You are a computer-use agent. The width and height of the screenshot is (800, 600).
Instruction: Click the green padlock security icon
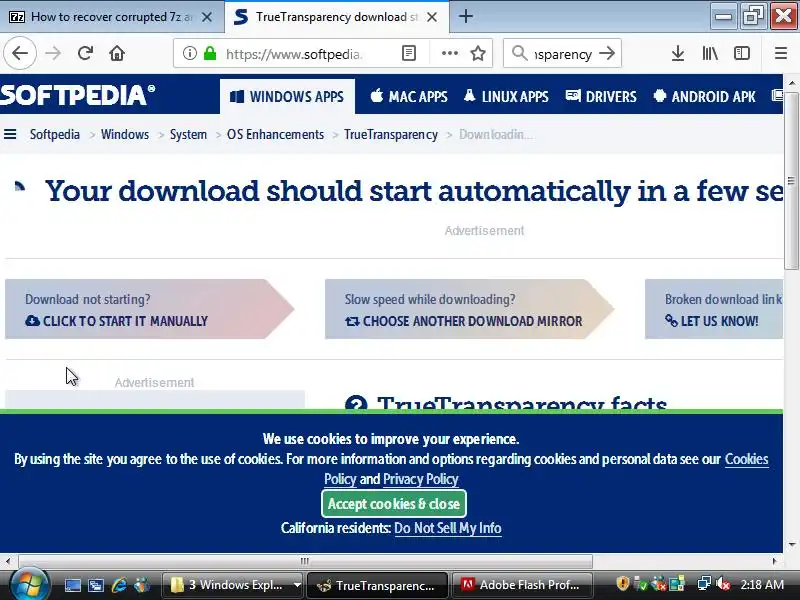pyautogui.click(x=210, y=53)
